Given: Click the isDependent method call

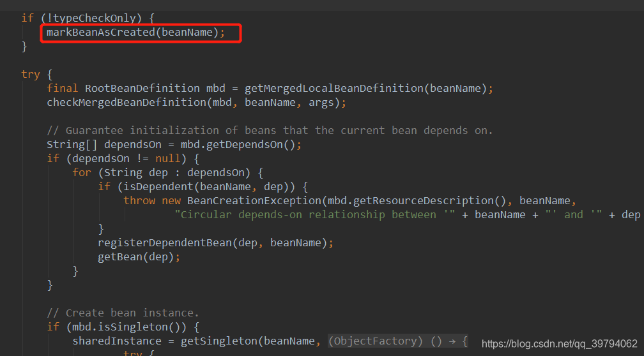Looking at the screenshot, I should click(x=158, y=186).
